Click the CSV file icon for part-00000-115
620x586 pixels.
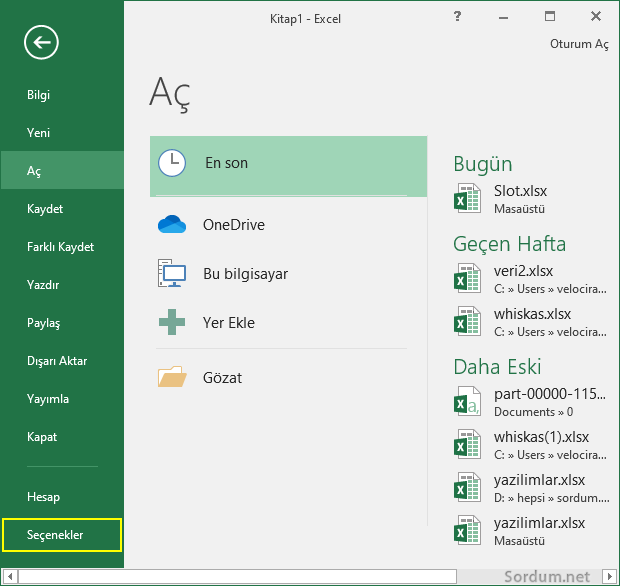pyautogui.click(x=467, y=401)
